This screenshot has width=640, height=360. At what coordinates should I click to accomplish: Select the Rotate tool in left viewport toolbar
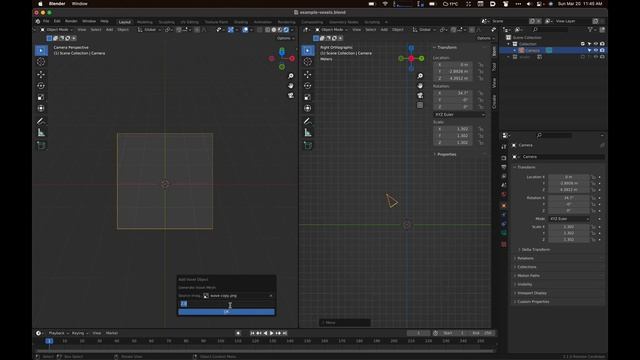(x=41, y=86)
